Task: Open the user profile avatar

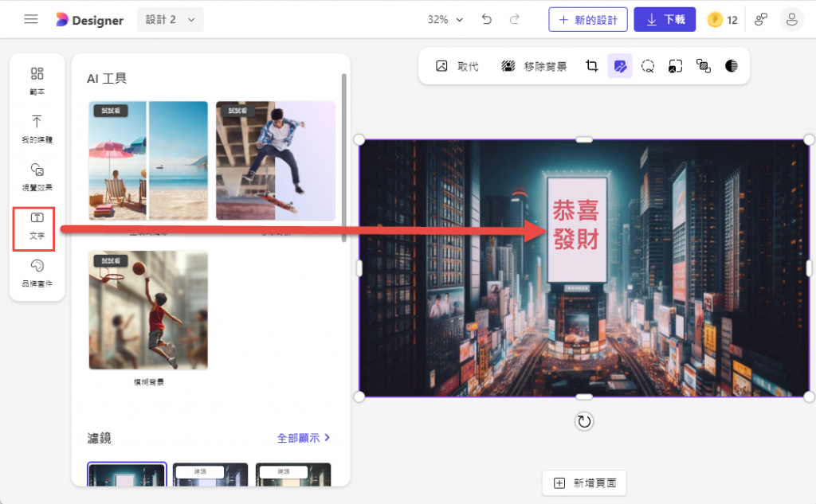Action: click(791, 20)
